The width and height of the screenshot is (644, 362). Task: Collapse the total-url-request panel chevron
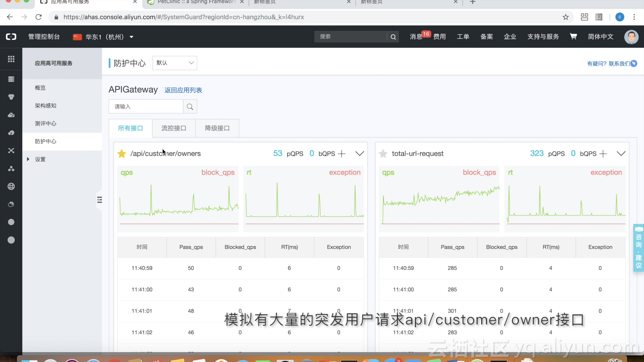click(x=621, y=154)
